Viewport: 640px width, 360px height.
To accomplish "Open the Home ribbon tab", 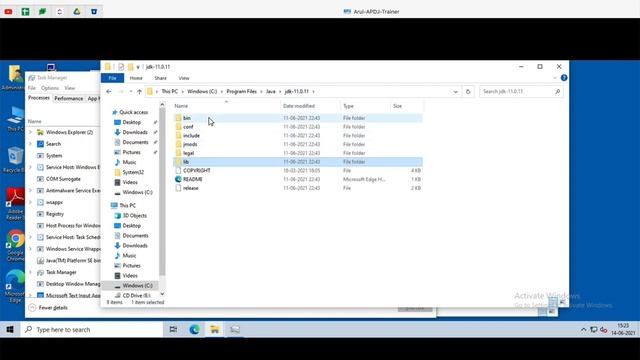I will (x=136, y=78).
